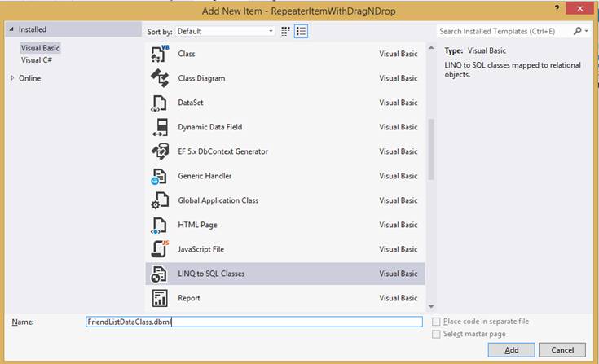Select Visual Basic in the tree
The image size is (599, 364).
click(40, 48)
